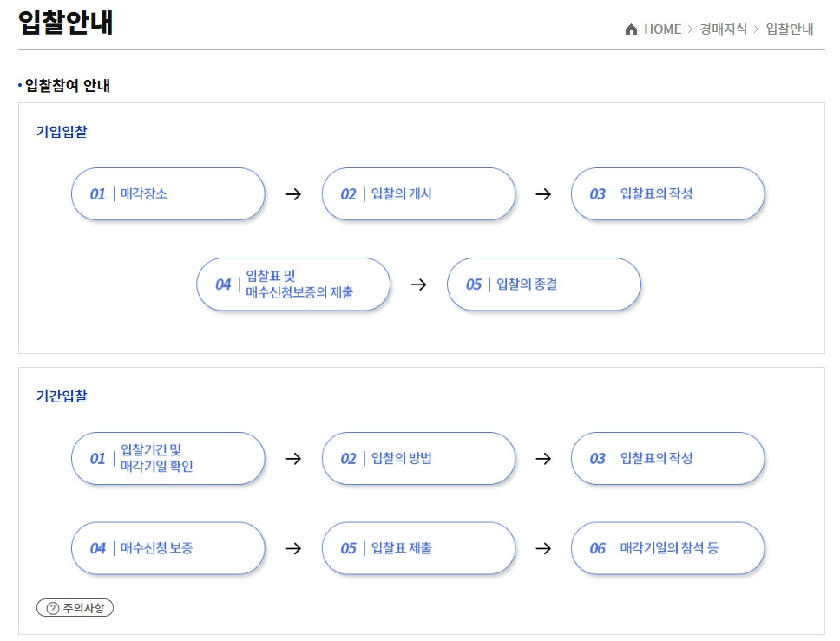Go to HOME via breadcrumb link
The image size is (840, 641).
662,29
